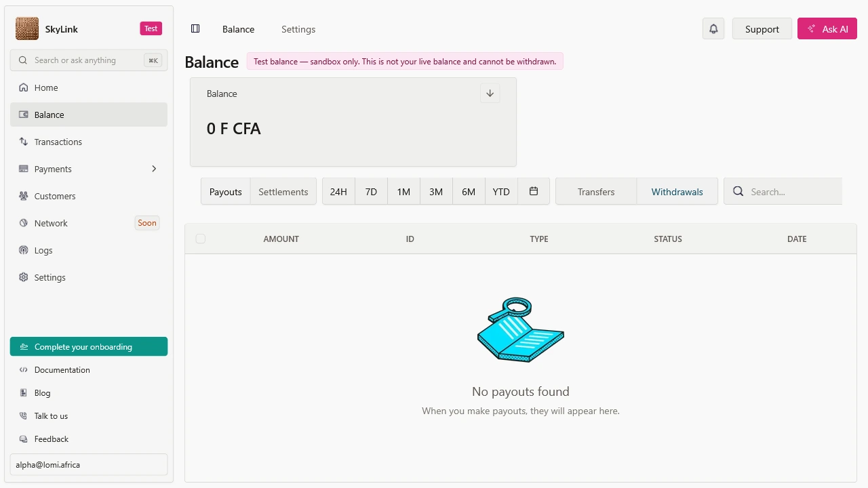
Task: Click the Customers people icon
Action: point(24,196)
